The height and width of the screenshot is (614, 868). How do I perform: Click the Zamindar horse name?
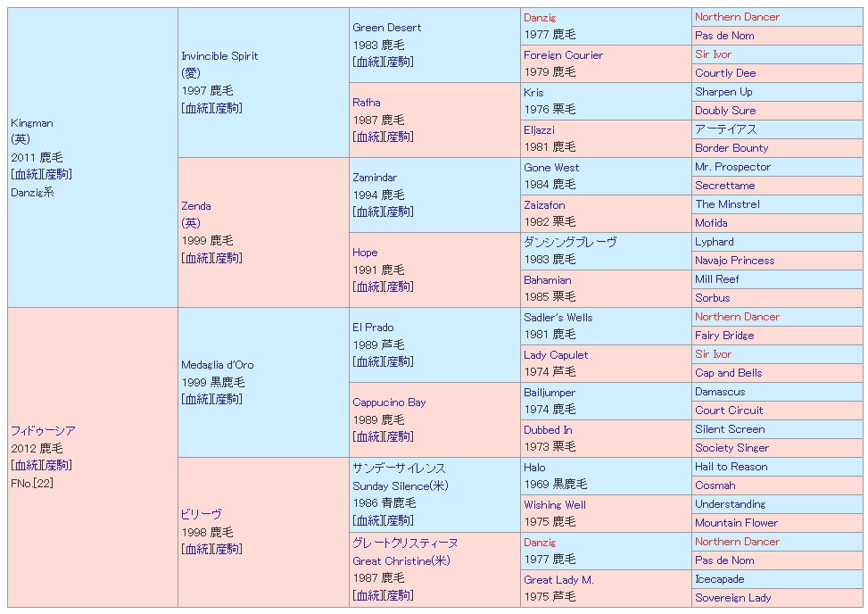pos(375,178)
